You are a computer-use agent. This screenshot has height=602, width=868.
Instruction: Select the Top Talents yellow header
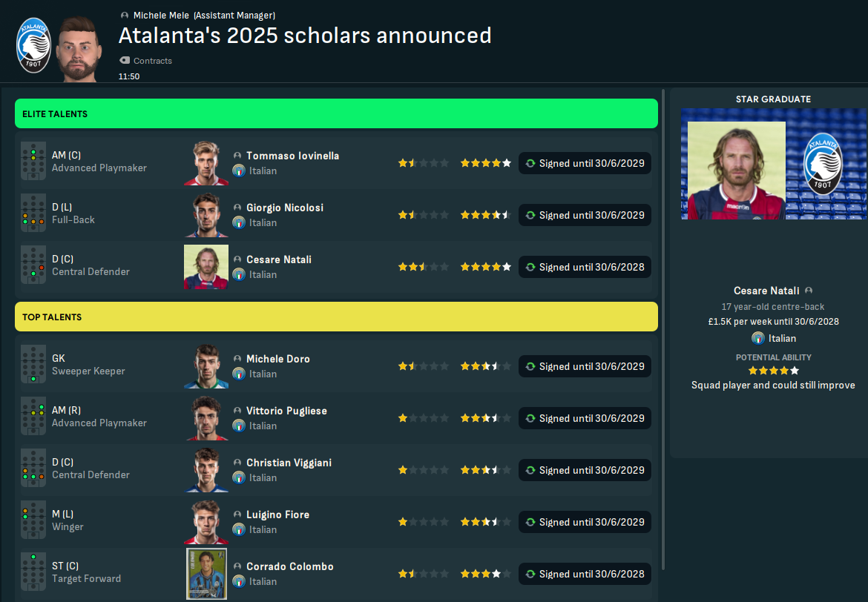pos(336,317)
